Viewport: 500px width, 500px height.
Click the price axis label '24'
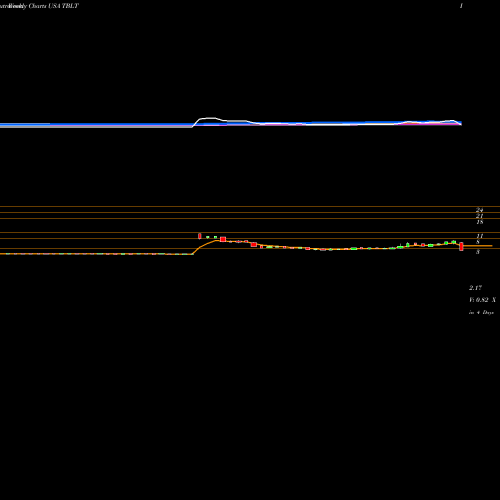tap(479, 210)
